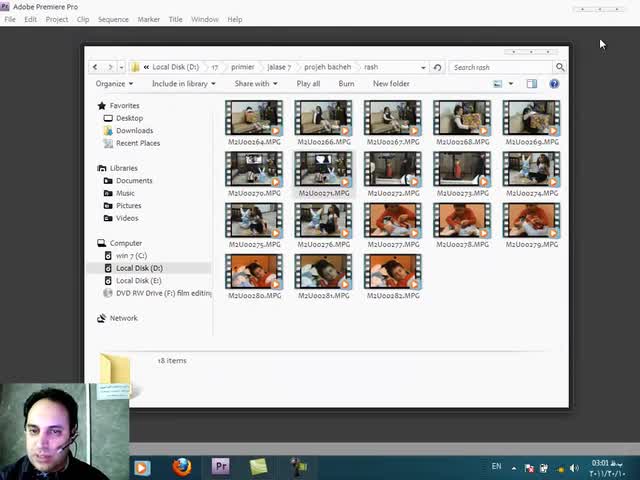Click the Burn button
640x480 pixels.
[346, 84]
